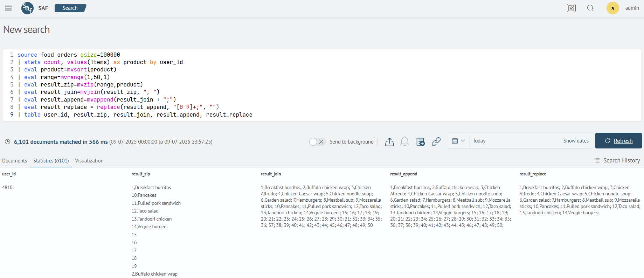Click the admin username label

click(x=632, y=8)
